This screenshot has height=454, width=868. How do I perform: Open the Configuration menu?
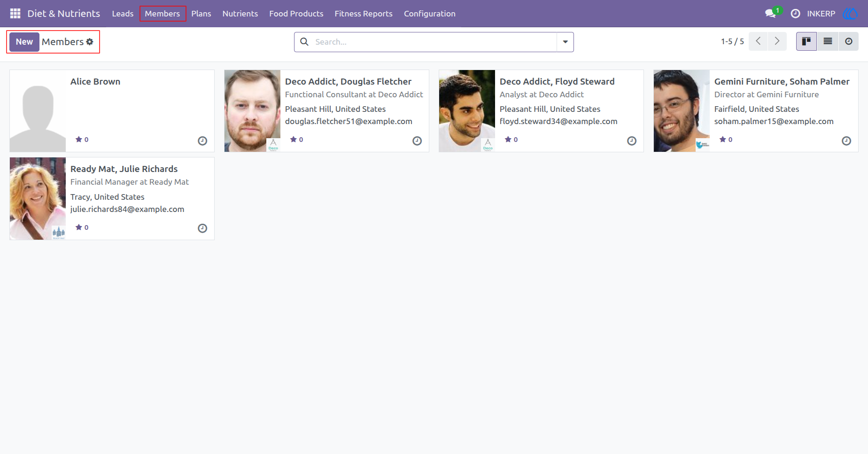point(430,14)
